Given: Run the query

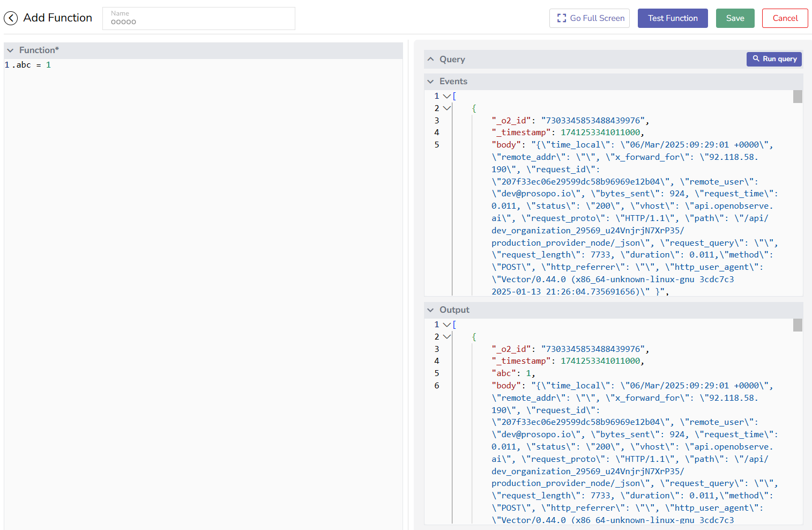Looking at the screenshot, I should [x=774, y=59].
